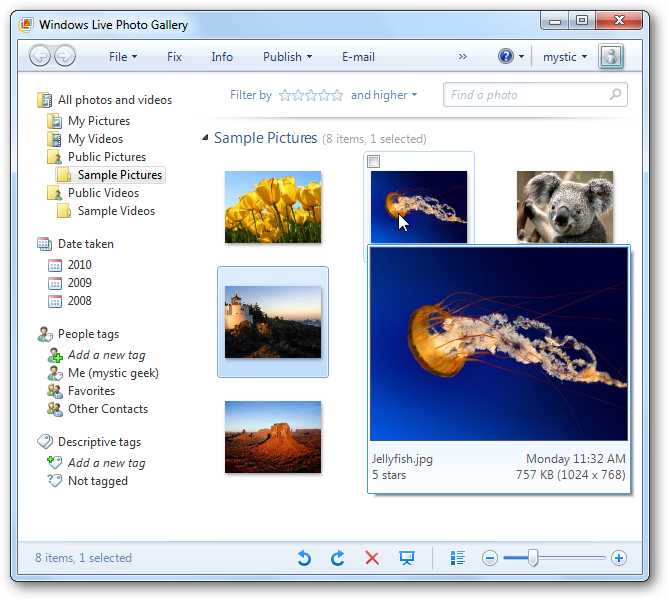Click the blue help question mark icon
The height and width of the screenshot is (600, 668).
click(x=506, y=57)
